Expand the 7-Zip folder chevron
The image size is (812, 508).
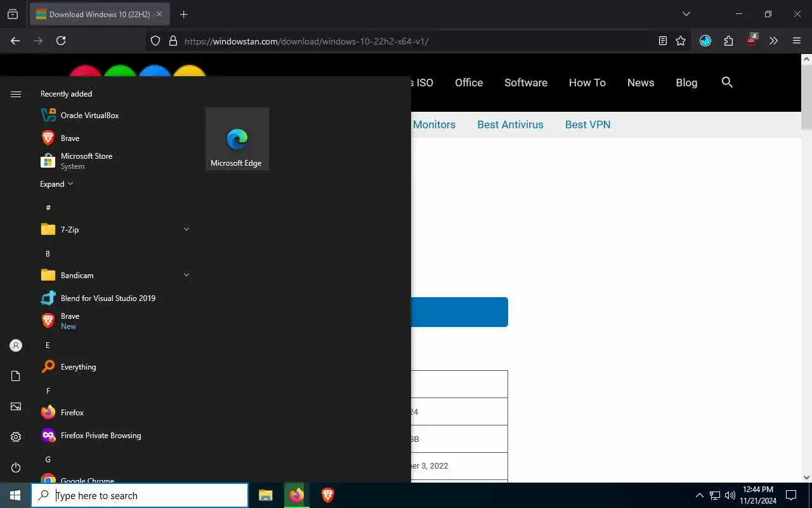click(186, 229)
